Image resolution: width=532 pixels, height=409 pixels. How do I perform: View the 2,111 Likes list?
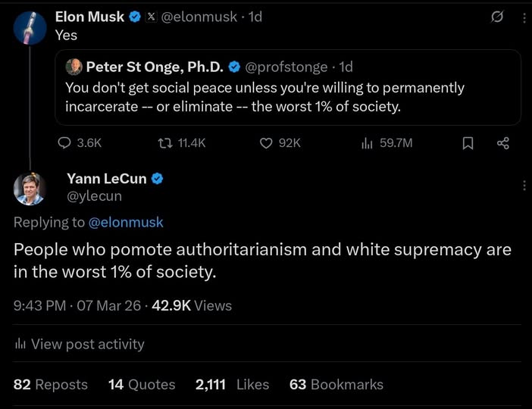tap(232, 385)
